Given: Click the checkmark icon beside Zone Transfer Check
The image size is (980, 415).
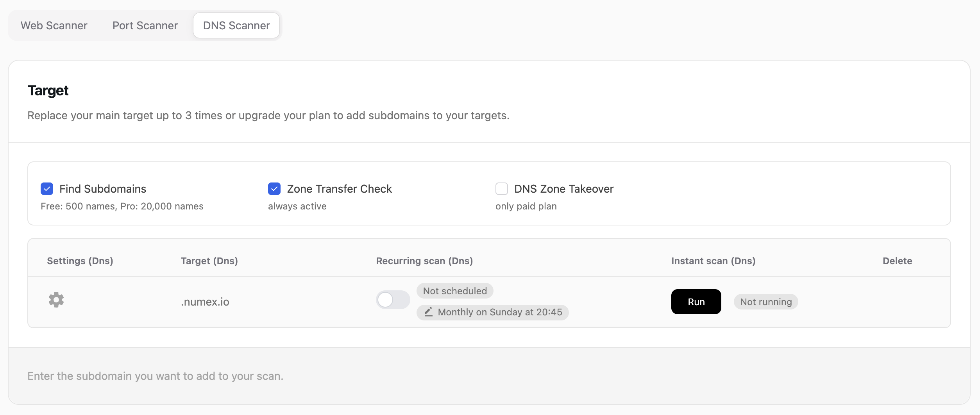Looking at the screenshot, I should click(274, 189).
